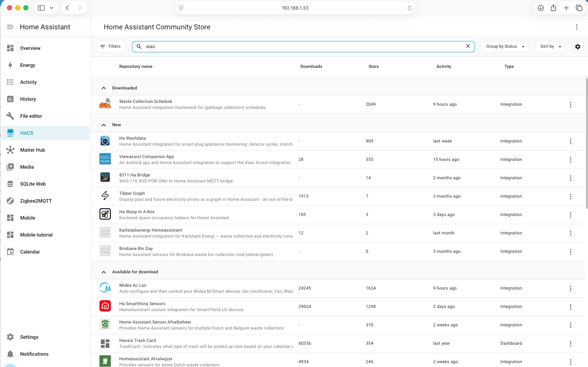Image resolution: width=588 pixels, height=367 pixels.
Task: Select the 8311 Ha Bridge repository name
Action: pos(135,175)
